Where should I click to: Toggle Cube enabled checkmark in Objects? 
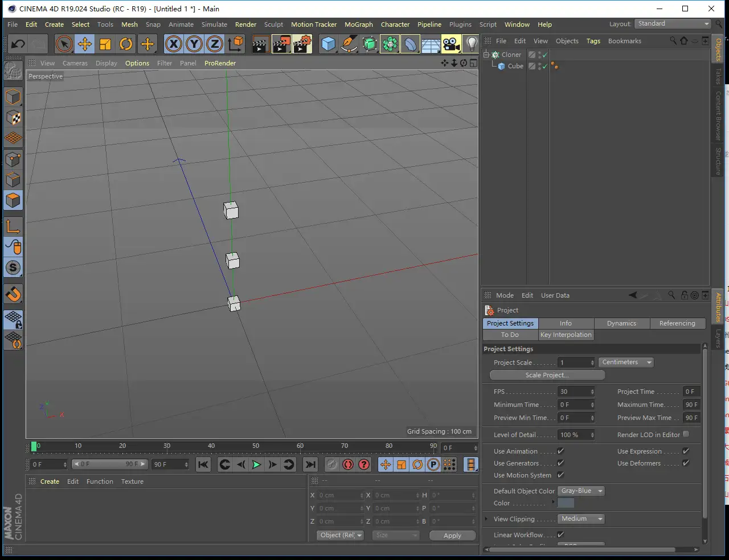coord(544,66)
